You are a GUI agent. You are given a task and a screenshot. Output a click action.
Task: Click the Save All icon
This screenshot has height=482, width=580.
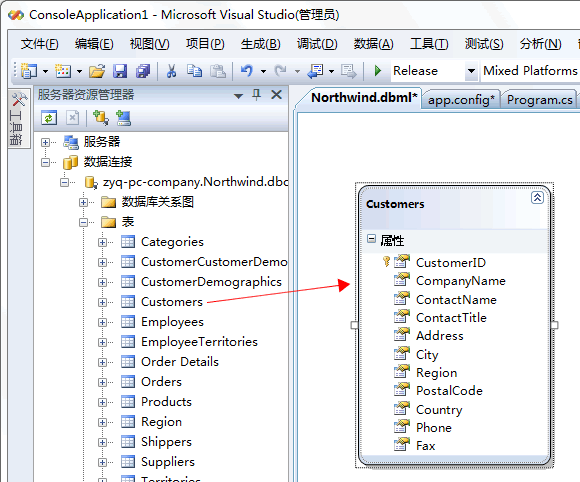[143, 71]
